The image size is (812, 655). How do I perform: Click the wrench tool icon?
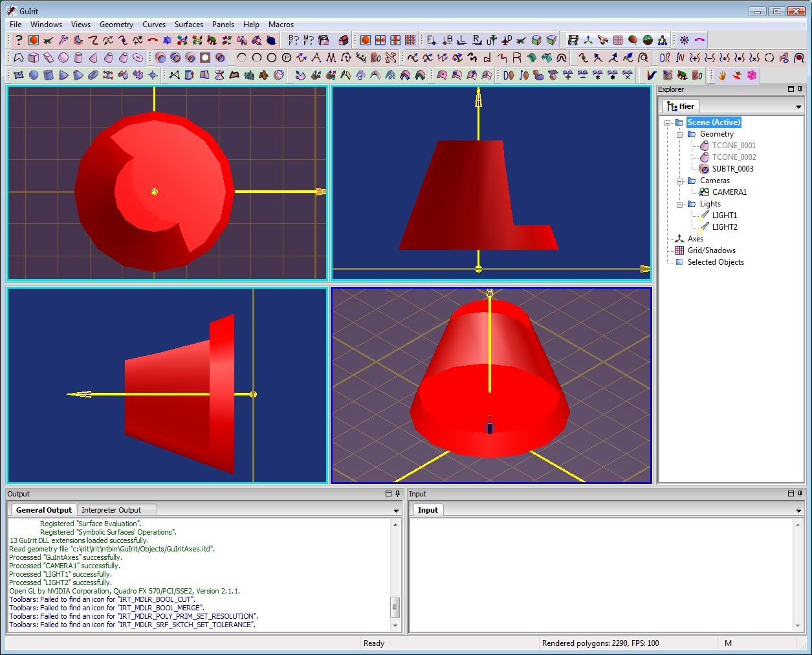63,40
